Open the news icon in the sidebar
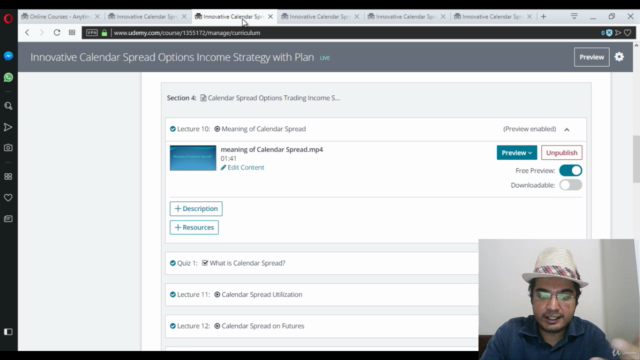This screenshot has width=640, height=360. coord(8,219)
